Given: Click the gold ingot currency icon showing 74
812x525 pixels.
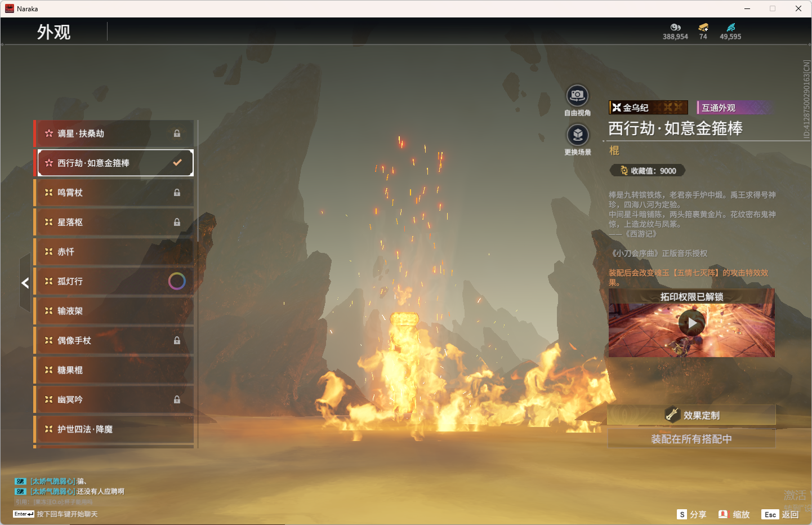Looking at the screenshot, I should click(703, 27).
